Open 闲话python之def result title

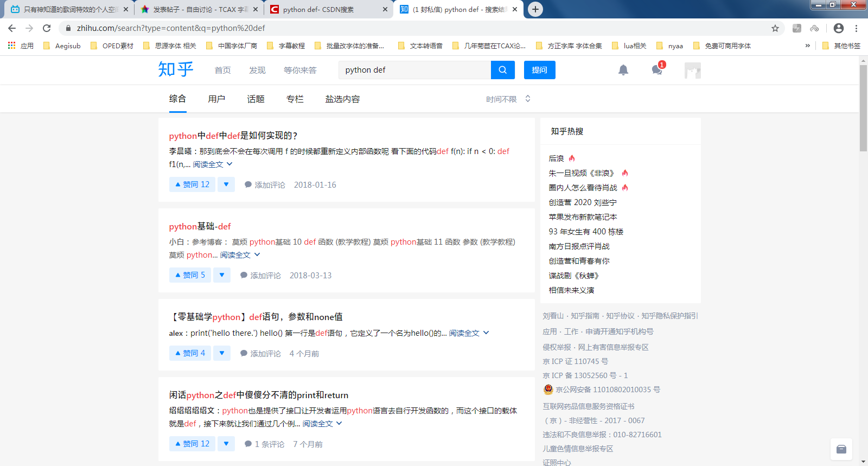259,395
